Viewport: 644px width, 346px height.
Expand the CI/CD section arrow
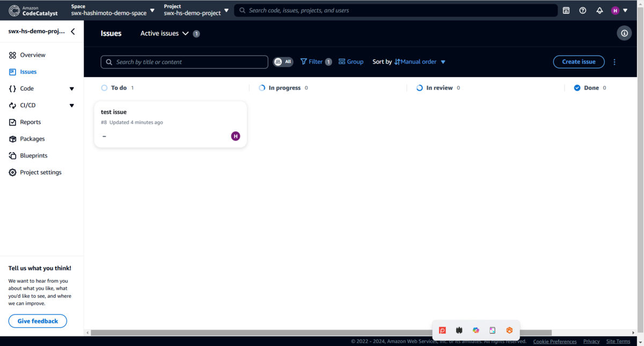click(x=72, y=105)
